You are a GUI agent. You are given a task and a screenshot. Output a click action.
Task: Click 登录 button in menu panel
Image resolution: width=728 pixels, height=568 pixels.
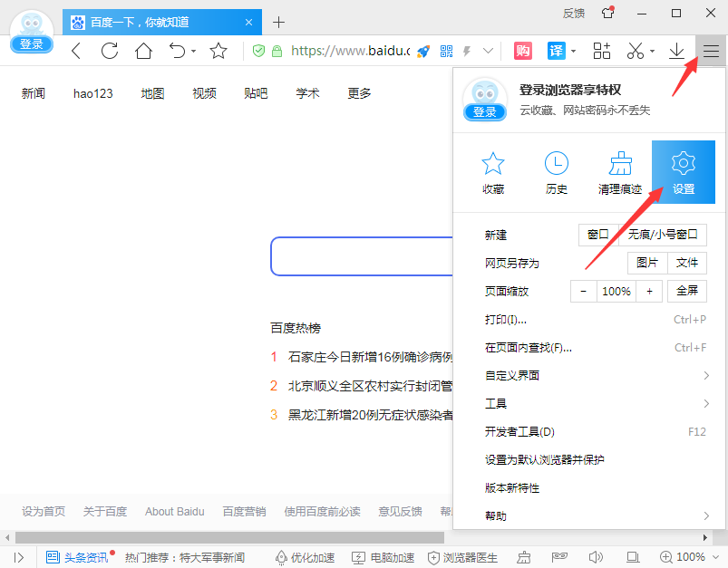(485, 111)
